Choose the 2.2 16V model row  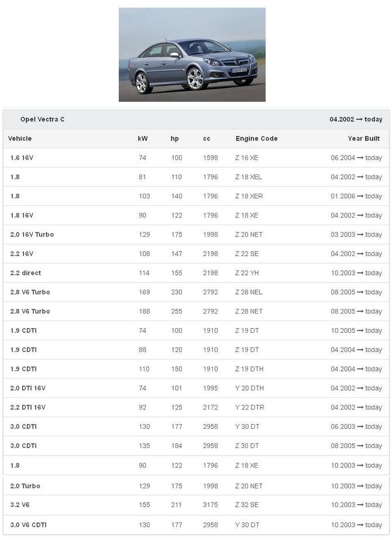[22, 254]
